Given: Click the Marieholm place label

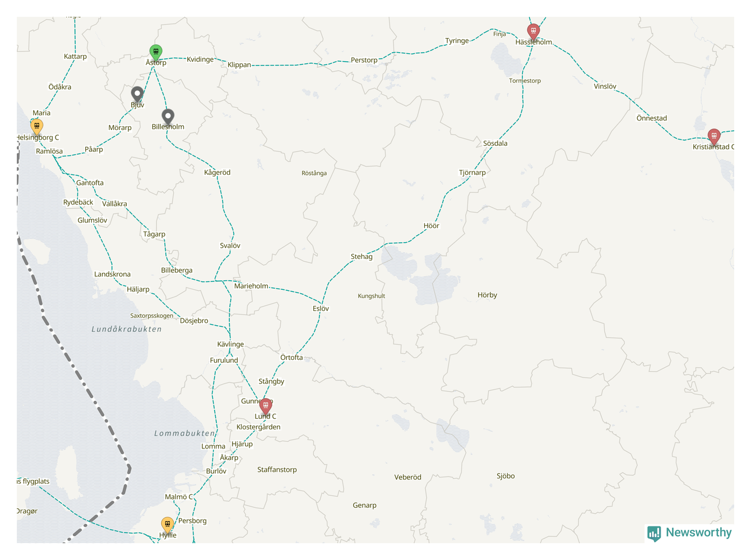Looking at the screenshot, I should (x=251, y=286).
